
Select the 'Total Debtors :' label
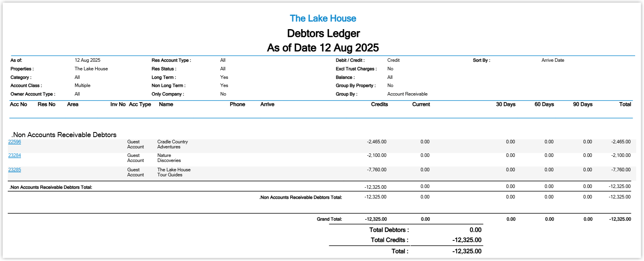pyautogui.click(x=389, y=230)
